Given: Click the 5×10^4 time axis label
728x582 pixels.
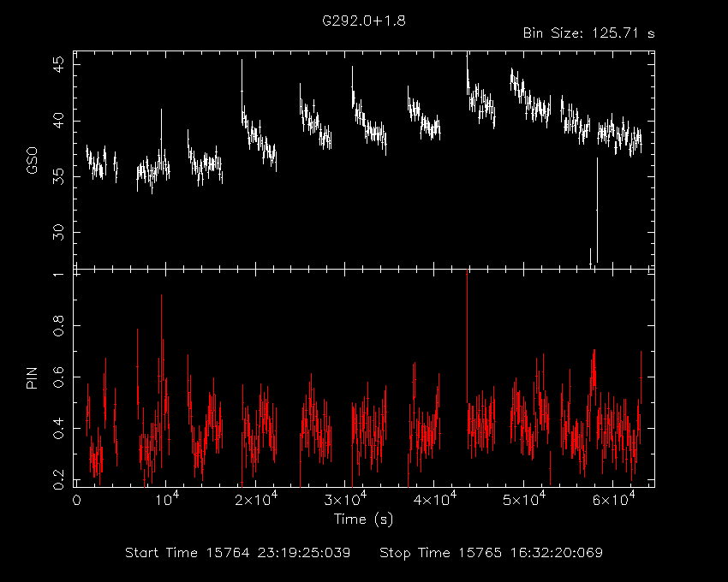Looking at the screenshot, I should pyautogui.click(x=524, y=498).
